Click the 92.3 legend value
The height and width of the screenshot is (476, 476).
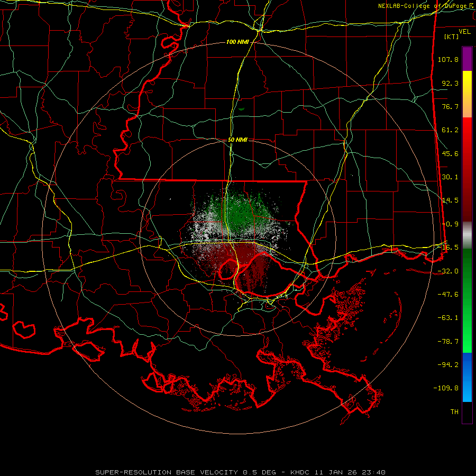pyautogui.click(x=450, y=83)
